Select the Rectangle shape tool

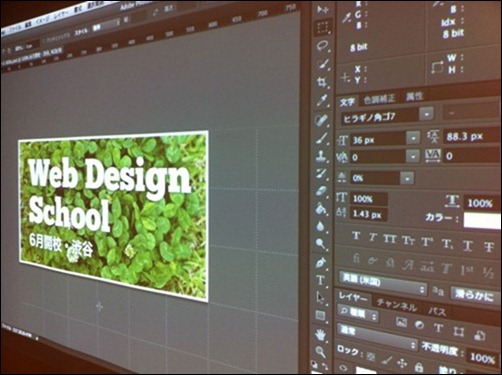click(320, 315)
